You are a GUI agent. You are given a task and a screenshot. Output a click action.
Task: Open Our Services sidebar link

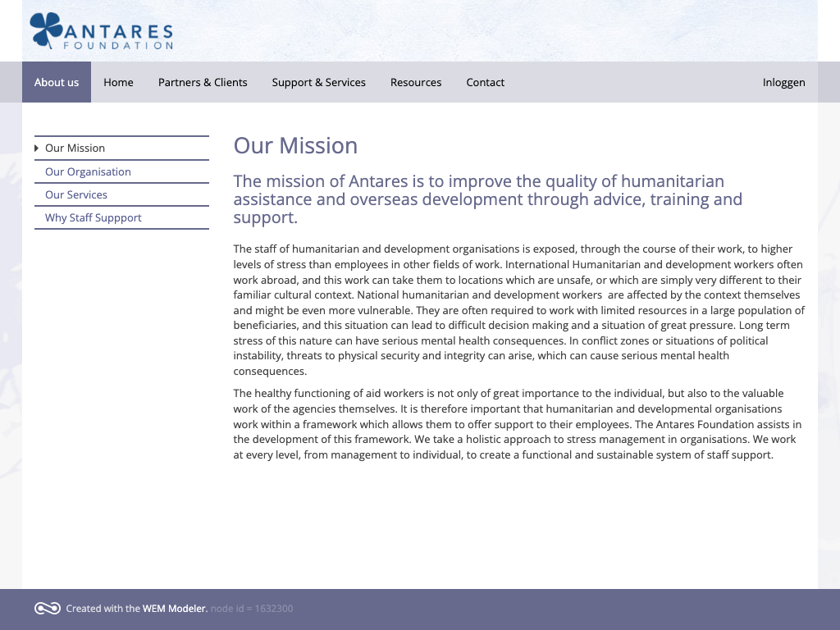(121, 194)
